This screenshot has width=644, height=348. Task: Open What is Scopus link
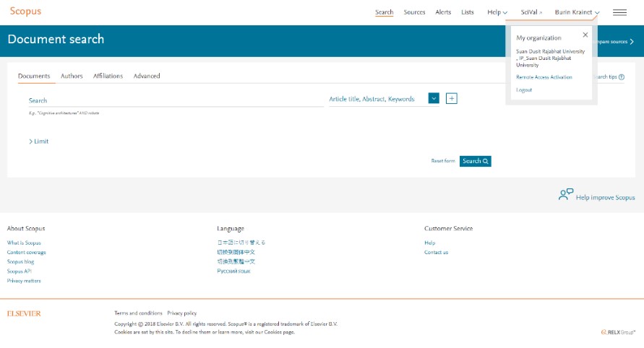pyautogui.click(x=24, y=243)
